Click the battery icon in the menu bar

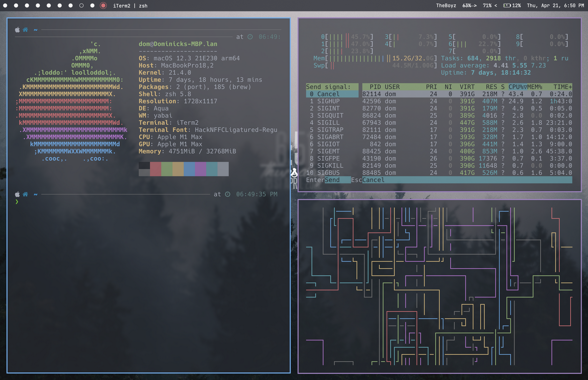tap(507, 5)
